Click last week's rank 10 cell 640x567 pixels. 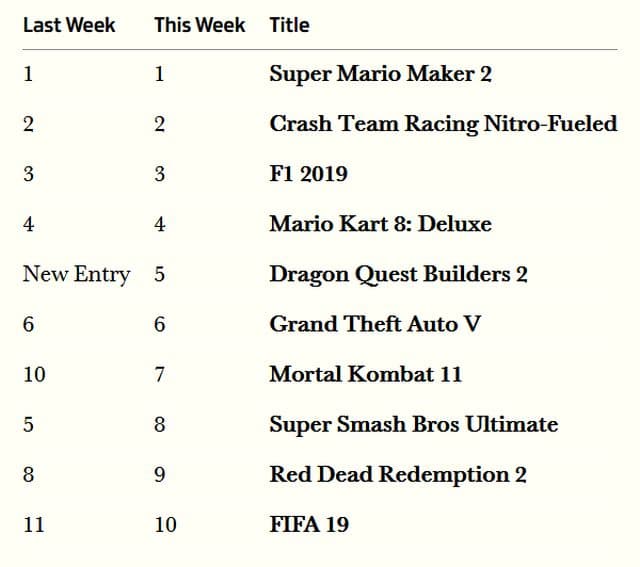(34, 374)
